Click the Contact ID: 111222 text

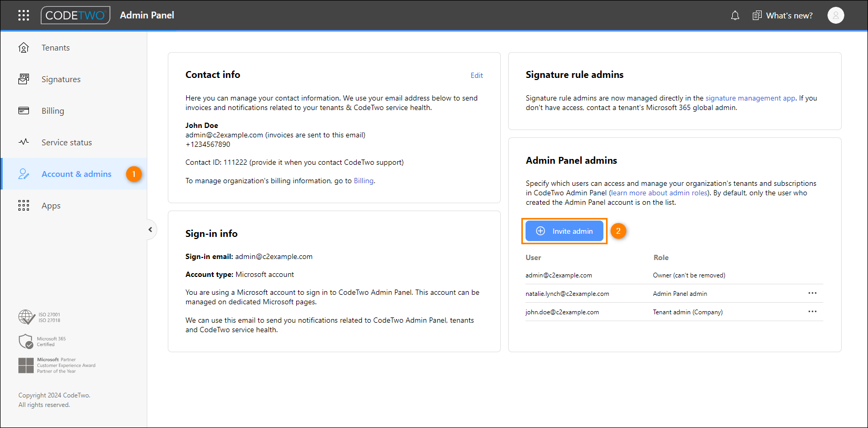point(216,162)
